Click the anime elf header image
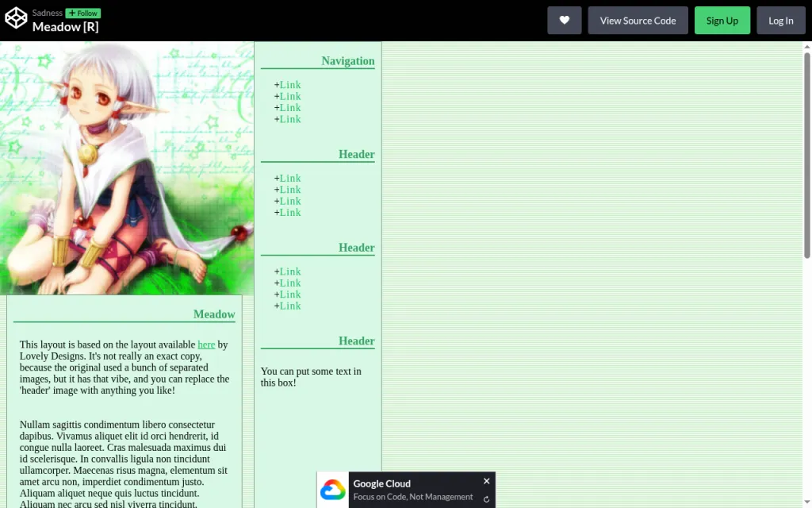The width and height of the screenshot is (812, 508). pos(127,168)
